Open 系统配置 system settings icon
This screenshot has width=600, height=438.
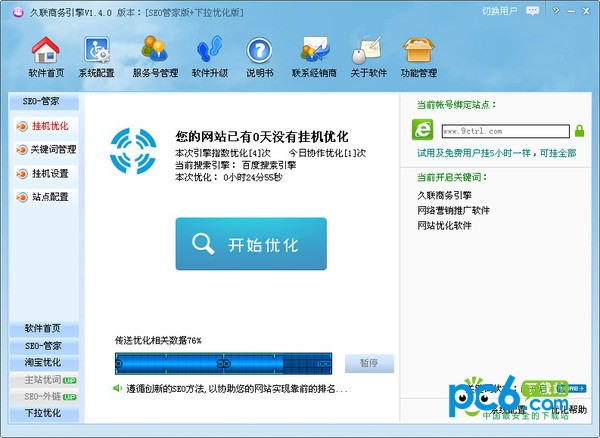pyautogui.click(x=96, y=57)
